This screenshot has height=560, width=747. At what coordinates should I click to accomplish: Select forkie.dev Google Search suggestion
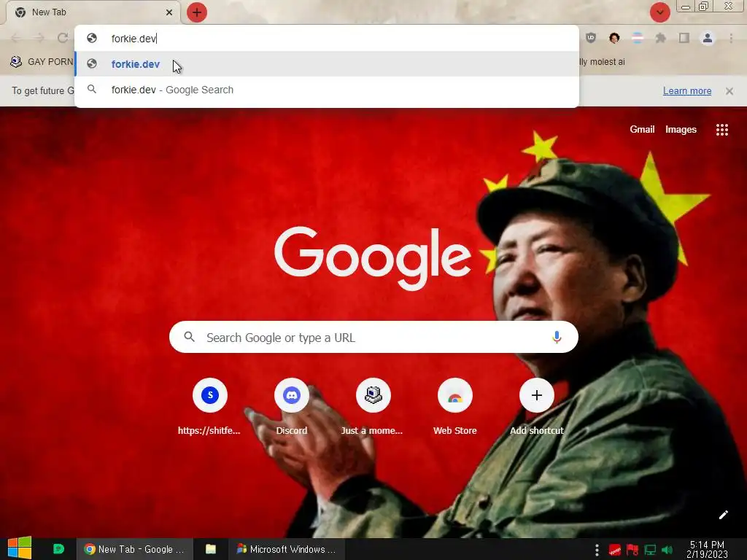pyautogui.click(x=326, y=90)
